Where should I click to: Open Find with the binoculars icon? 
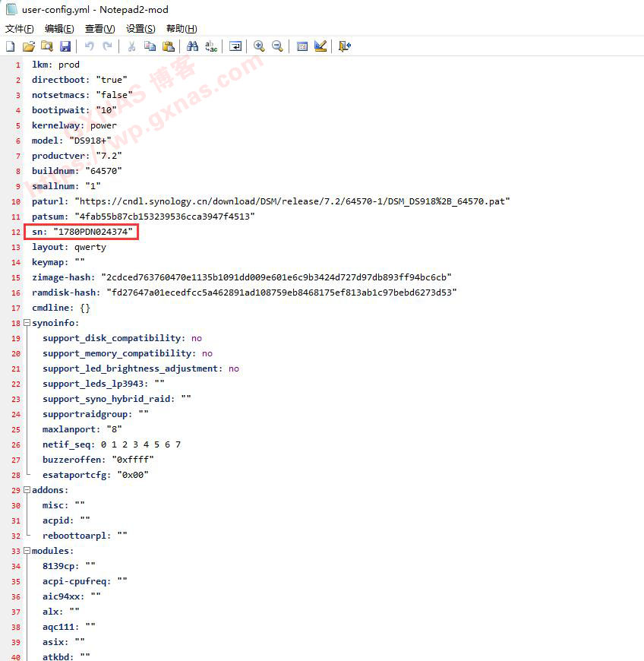click(x=193, y=46)
